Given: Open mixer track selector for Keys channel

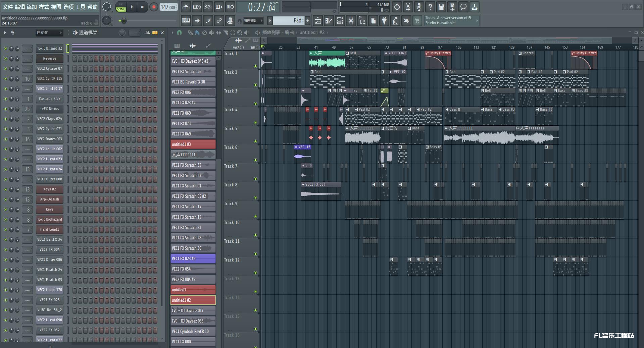Looking at the screenshot, I should tap(27, 210).
